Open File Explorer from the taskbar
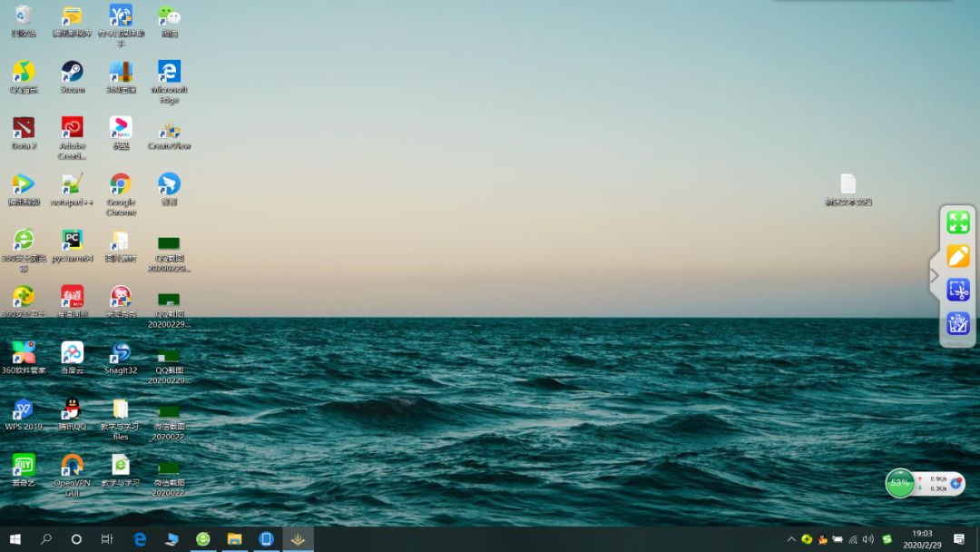 click(x=234, y=539)
